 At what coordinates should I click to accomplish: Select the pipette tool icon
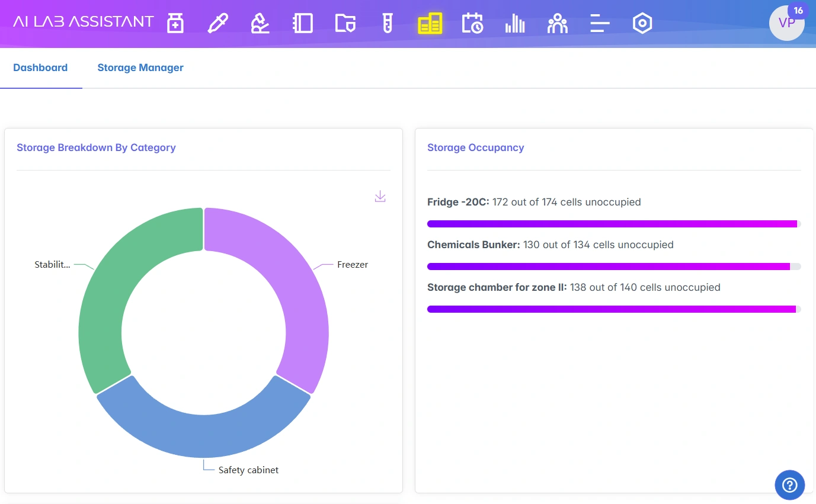click(217, 23)
